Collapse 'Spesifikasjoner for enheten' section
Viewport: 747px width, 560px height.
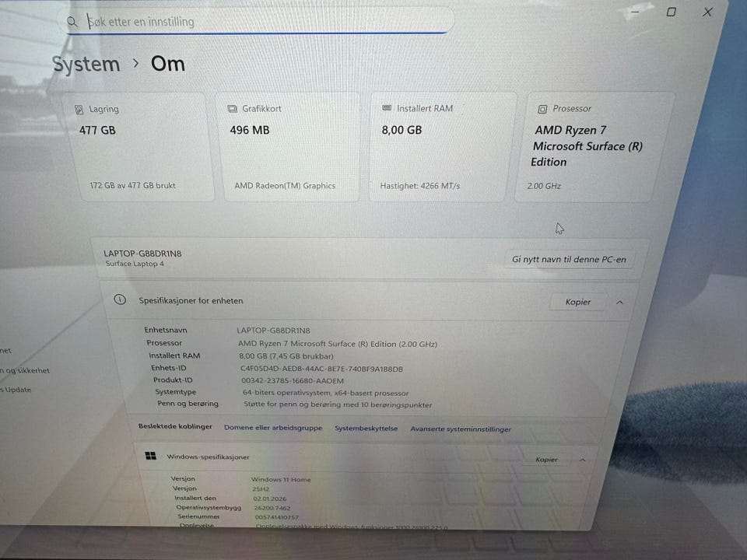619,303
